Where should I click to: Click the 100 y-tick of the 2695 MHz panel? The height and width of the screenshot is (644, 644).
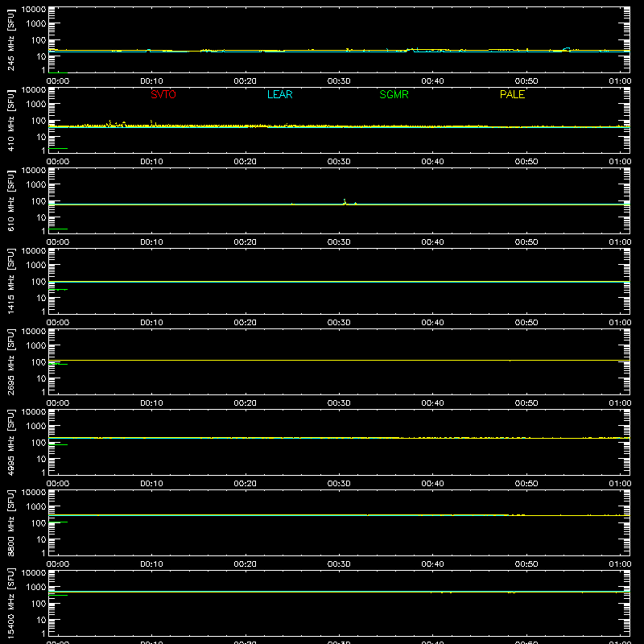39,362
